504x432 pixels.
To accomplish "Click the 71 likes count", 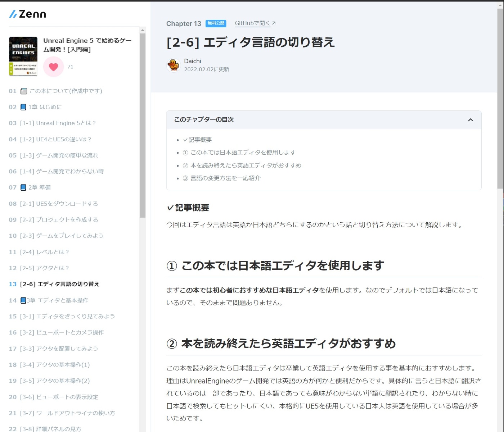I will click(70, 67).
